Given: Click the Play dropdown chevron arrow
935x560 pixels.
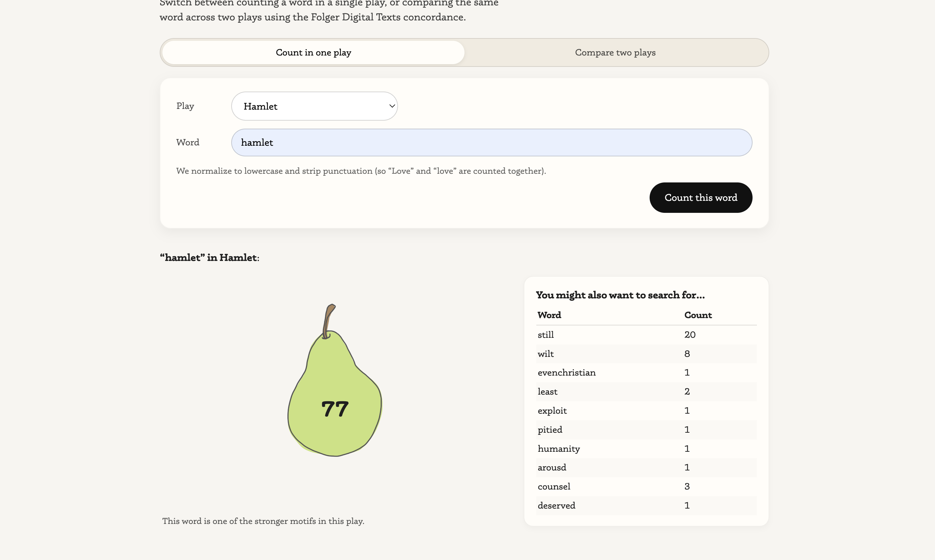Looking at the screenshot, I should click(x=392, y=106).
